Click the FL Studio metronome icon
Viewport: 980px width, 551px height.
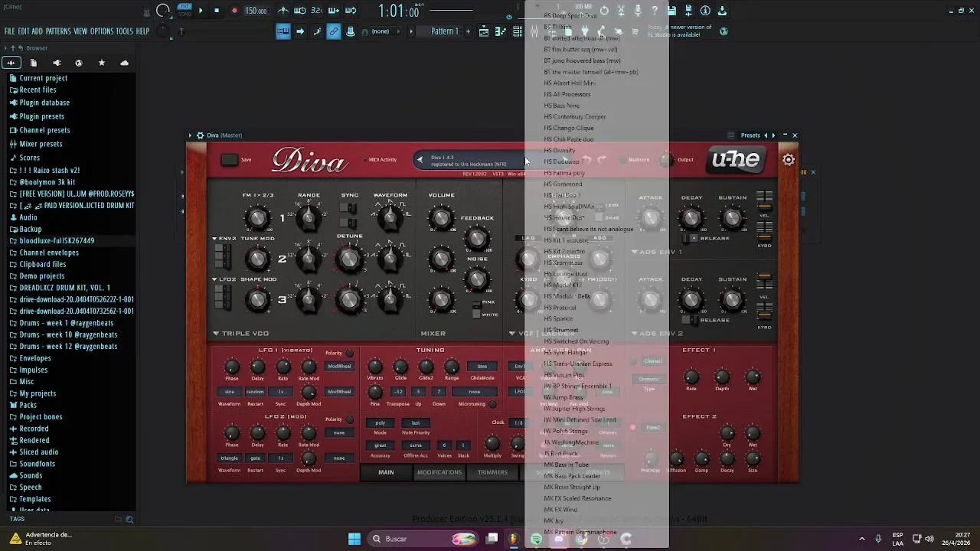(283, 11)
